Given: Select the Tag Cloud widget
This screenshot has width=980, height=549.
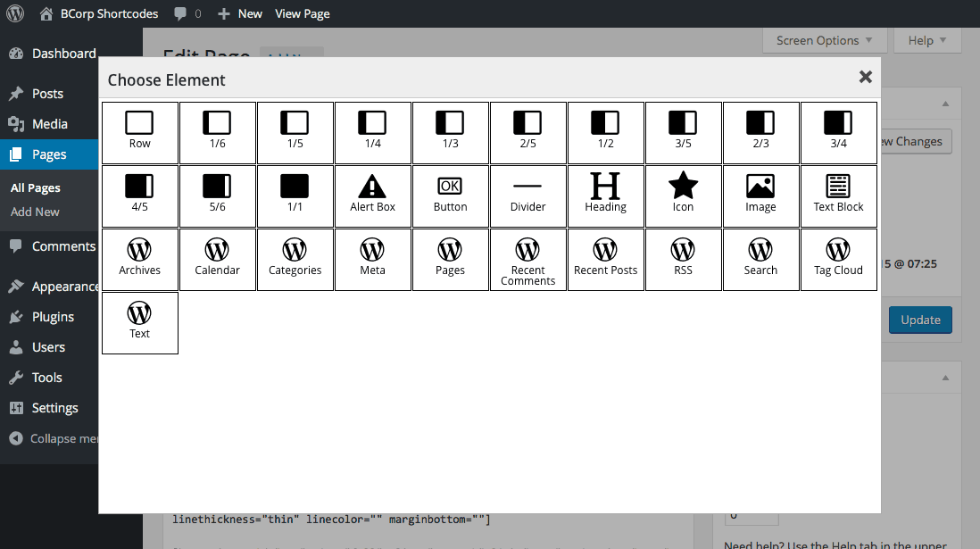Looking at the screenshot, I should (838, 259).
